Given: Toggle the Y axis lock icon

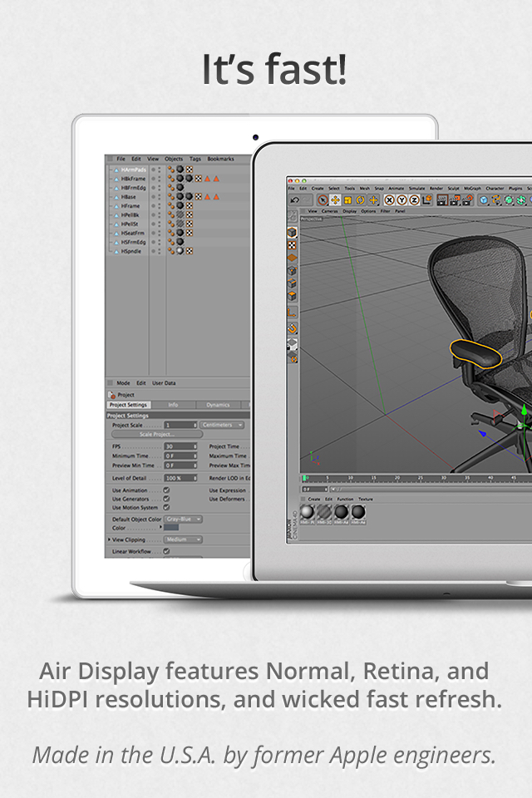Looking at the screenshot, I should pos(402,200).
